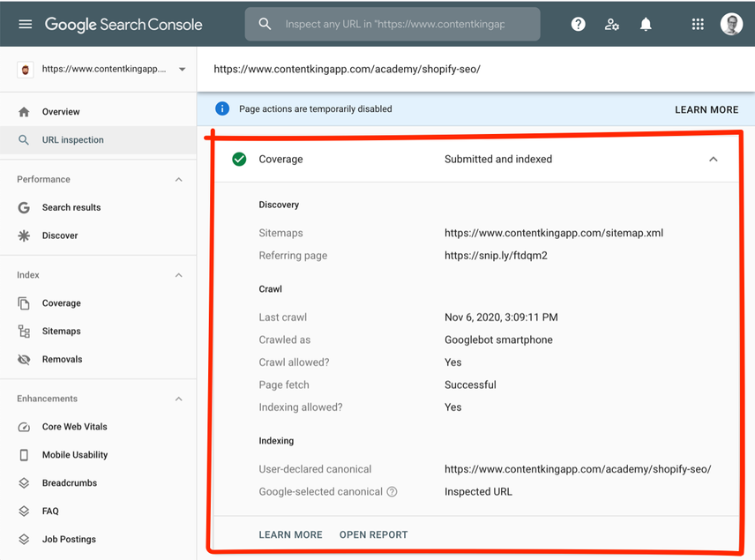View notifications via bell icon
This screenshot has width=755, height=560.
(x=646, y=24)
